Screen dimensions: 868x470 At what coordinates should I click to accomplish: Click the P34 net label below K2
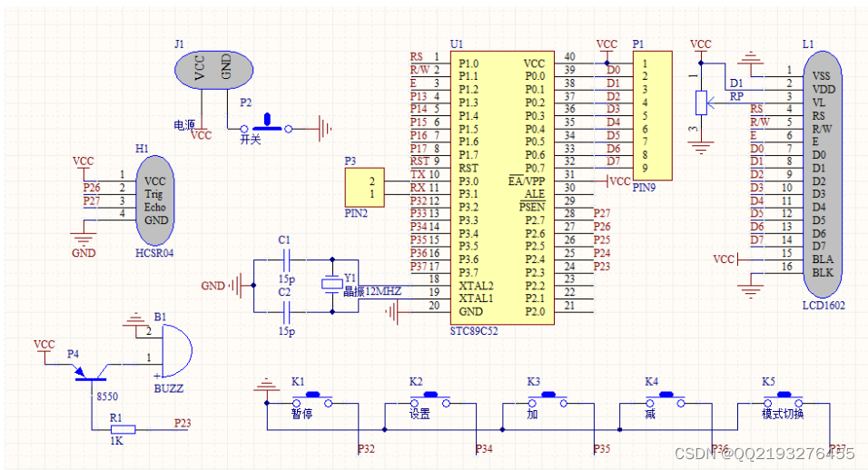coord(484,449)
